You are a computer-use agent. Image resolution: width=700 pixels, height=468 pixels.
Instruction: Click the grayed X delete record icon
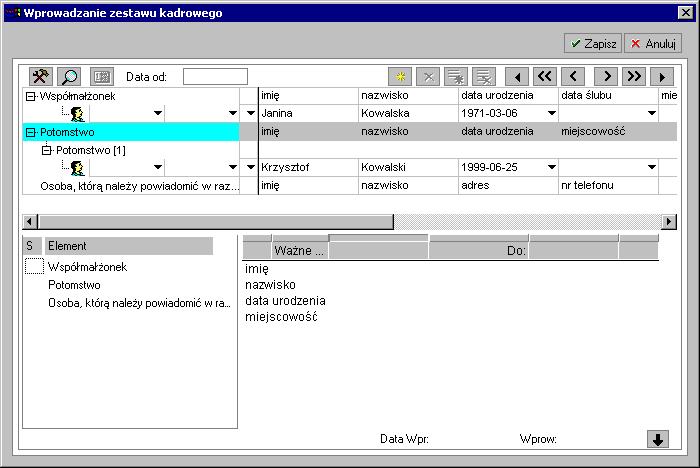[x=428, y=77]
